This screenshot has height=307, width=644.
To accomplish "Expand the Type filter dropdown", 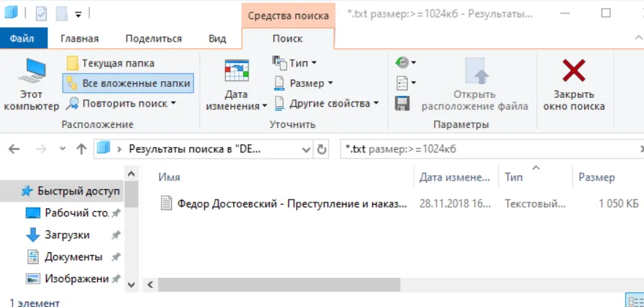I will click(x=295, y=63).
